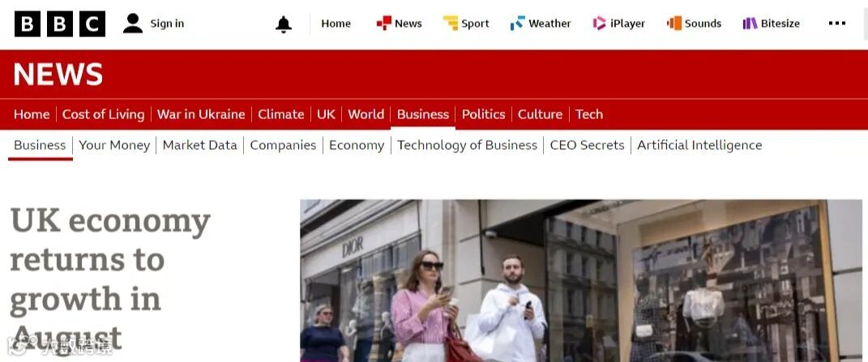Click the orange Sounds icon
Screen dimensions: 868x362
pyautogui.click(x=674, y=23)
